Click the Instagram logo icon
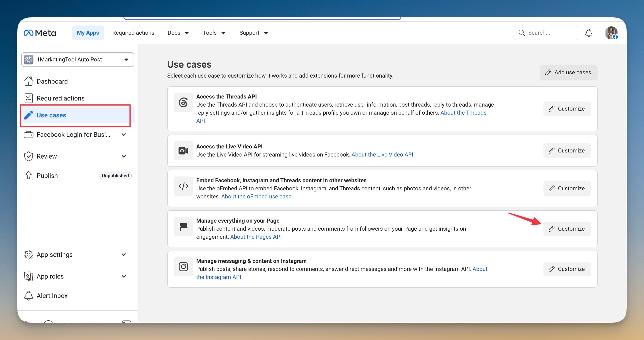The height and width of the screenshot is (340, 644). 183,266
